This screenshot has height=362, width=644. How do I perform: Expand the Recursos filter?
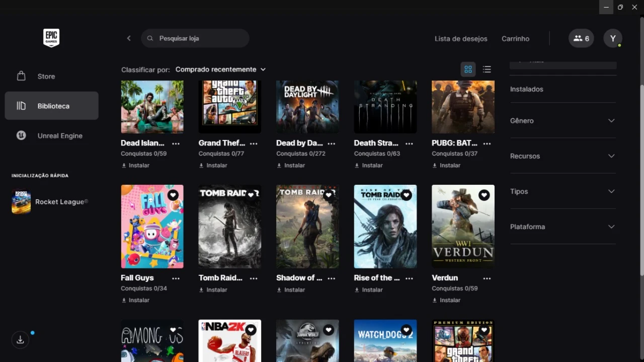pos(563,156)
